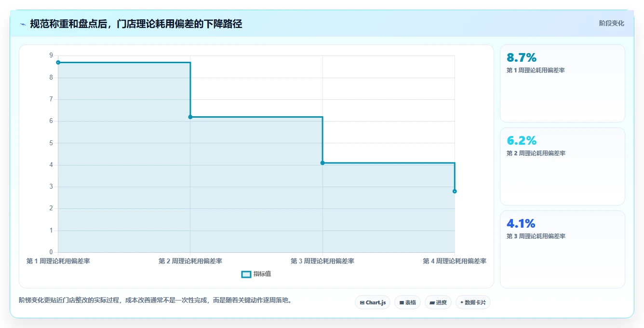
Task: Click the x-axis label 第 4 周理论耗用偏差率
Action: (x=455, y=261)
